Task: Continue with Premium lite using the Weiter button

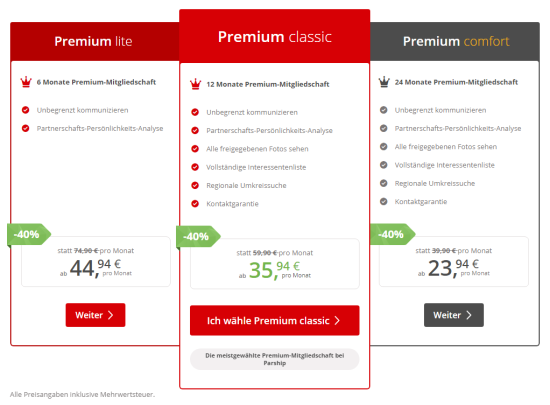Action: point(95,315)
